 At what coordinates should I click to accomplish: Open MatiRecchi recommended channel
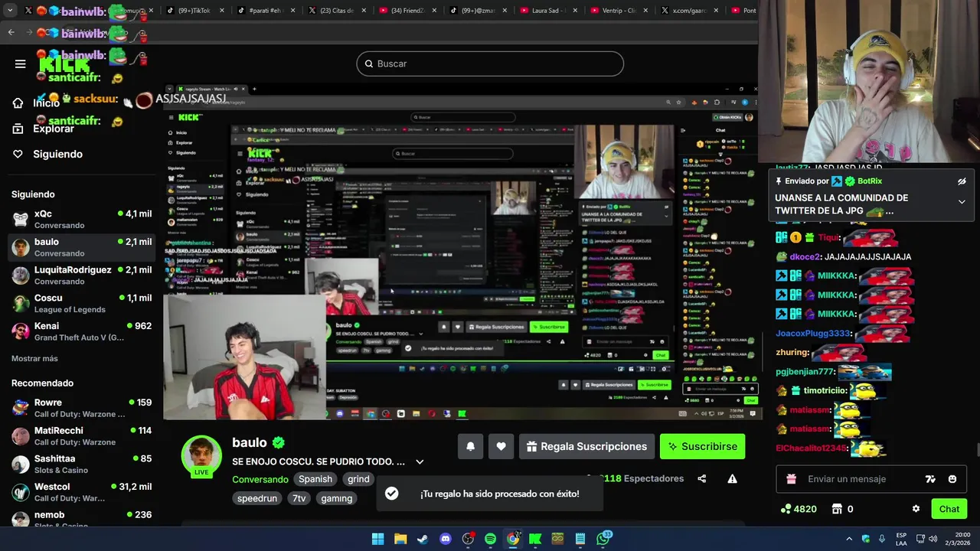82,436
